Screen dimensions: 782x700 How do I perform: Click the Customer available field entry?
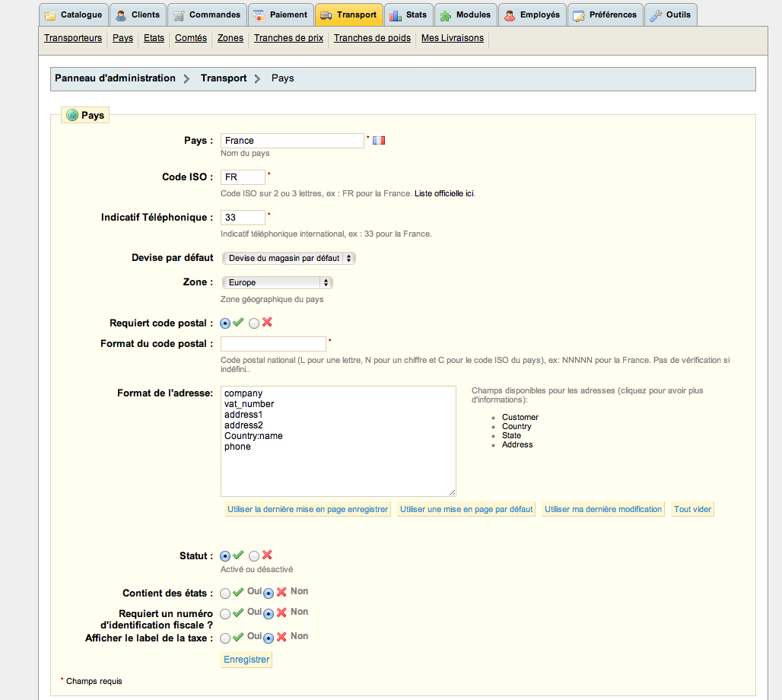[x=520, y=417]
